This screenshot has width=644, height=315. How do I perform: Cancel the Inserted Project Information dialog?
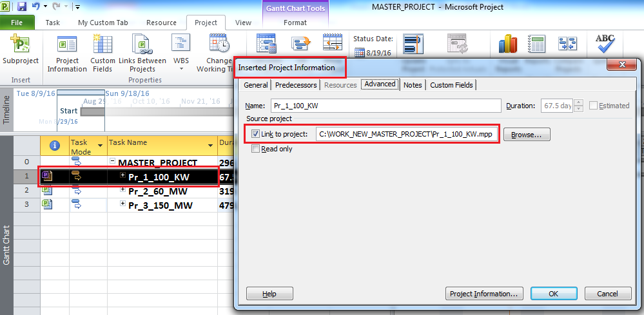pos(608,294)
